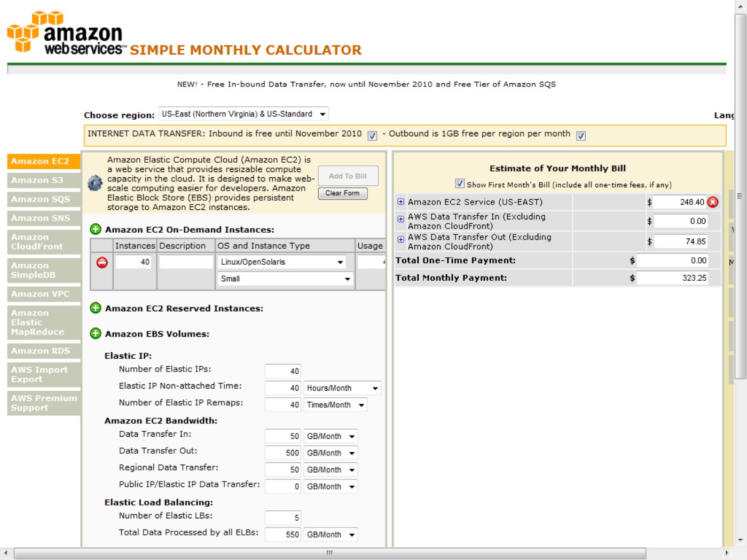Add an EC2 Reserved Instance

tap(96, 308)
